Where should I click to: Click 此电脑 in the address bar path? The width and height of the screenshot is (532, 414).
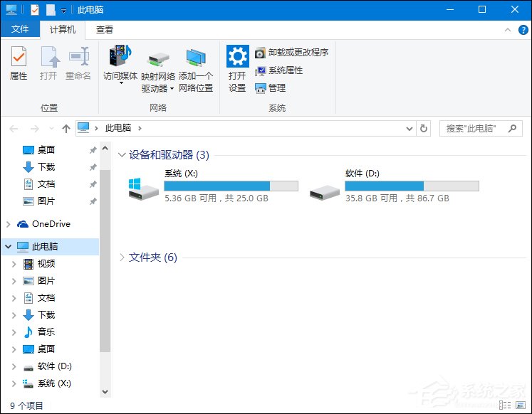tap(118, 128)
